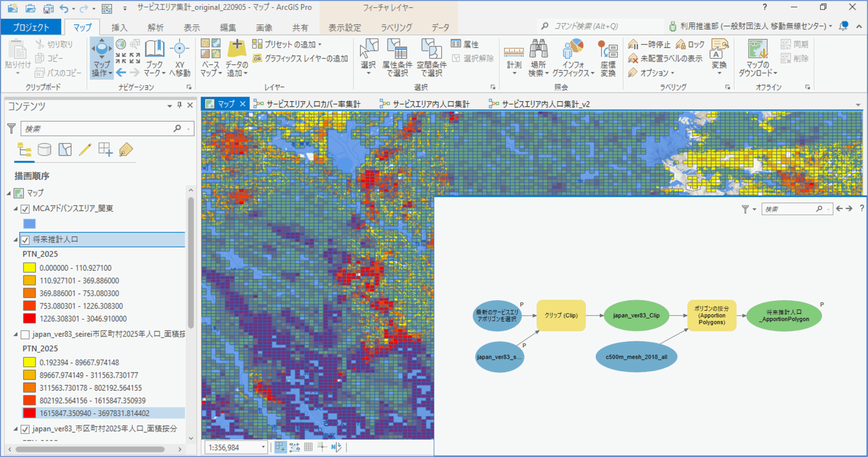Switch to List By Labeling view
Image resolution: width=868 pixels, height=457 pixels.
tap(126, 150)
